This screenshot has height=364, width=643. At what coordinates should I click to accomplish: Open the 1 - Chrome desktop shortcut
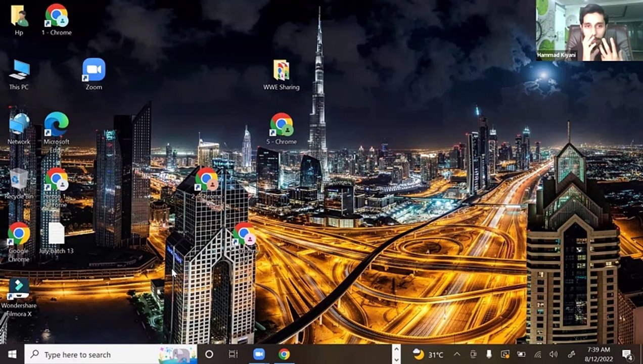pos(56,20)
